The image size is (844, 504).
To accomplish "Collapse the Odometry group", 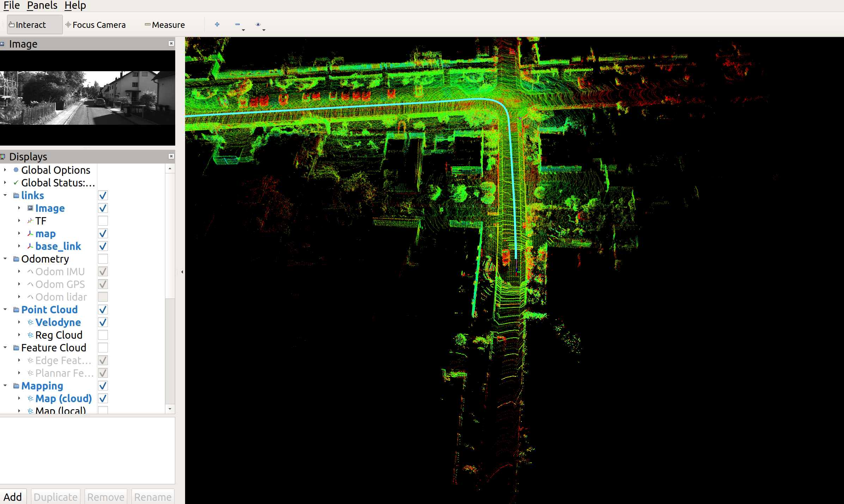I will point(5,259).
